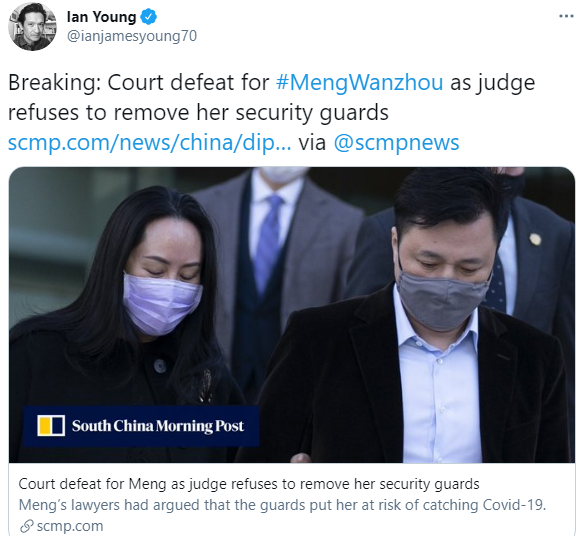Open the @scmpnews mention
The image size is (578, 536).
tap(396, 143)
